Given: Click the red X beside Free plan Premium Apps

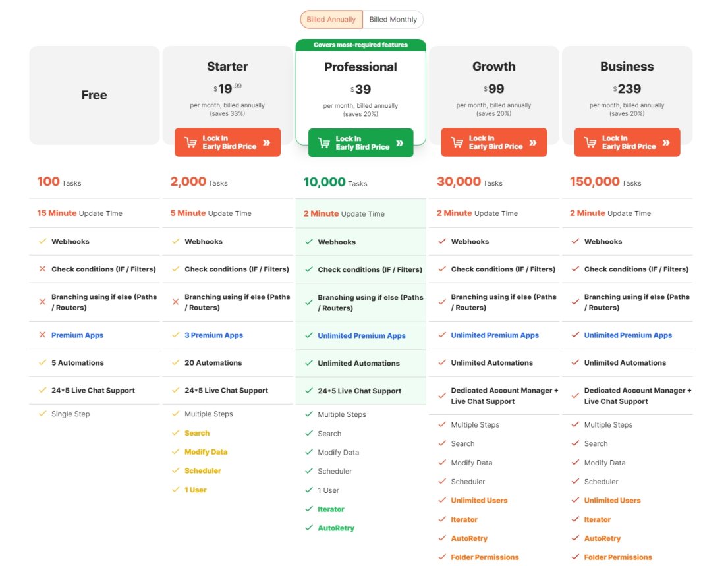Looking at the screenshot, I should [42, 335].
